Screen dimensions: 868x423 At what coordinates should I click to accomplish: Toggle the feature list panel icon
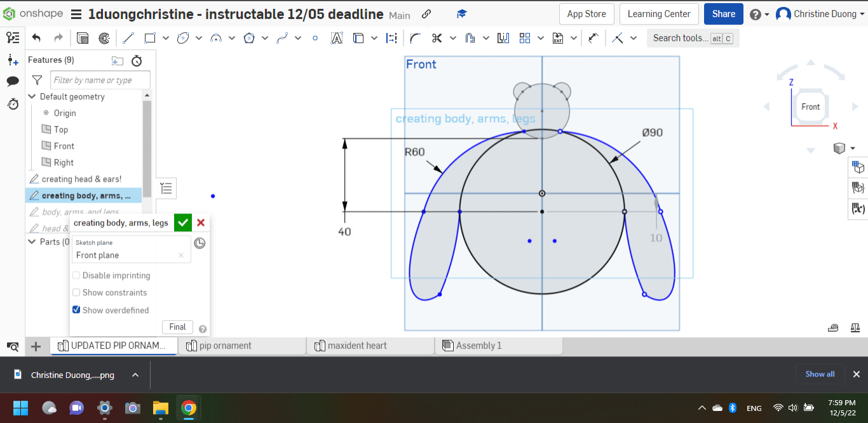tap(13, 38)
